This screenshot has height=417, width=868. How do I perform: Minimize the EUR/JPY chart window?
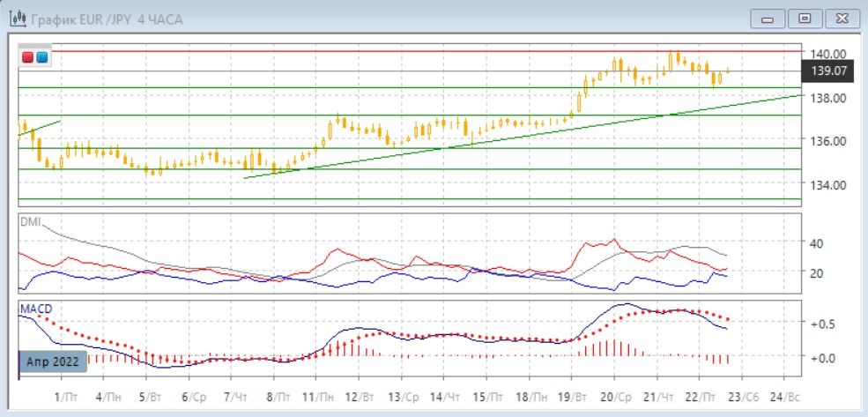tap(768, 18)
